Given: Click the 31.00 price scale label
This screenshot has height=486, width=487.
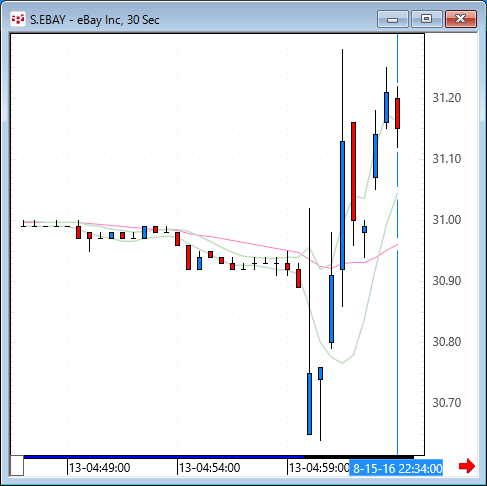Looking at the screenshot, I should (x=447, y=220).
